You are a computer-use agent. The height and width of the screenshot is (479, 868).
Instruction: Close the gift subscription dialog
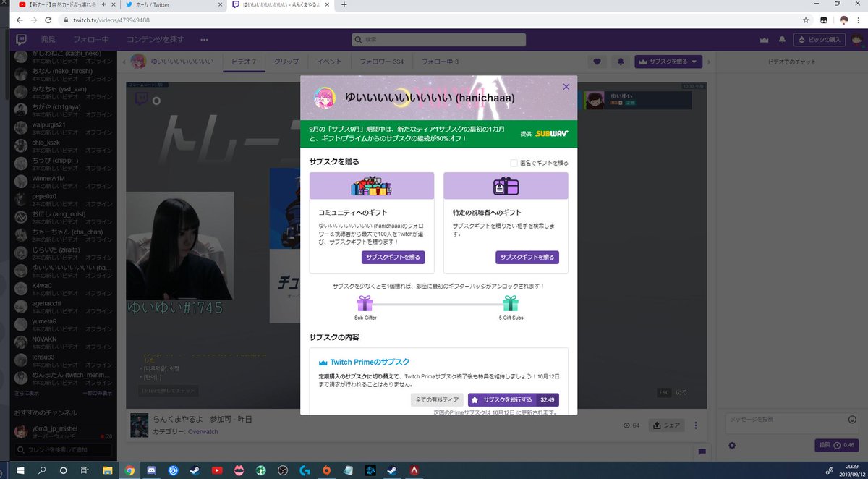point(566,87)
